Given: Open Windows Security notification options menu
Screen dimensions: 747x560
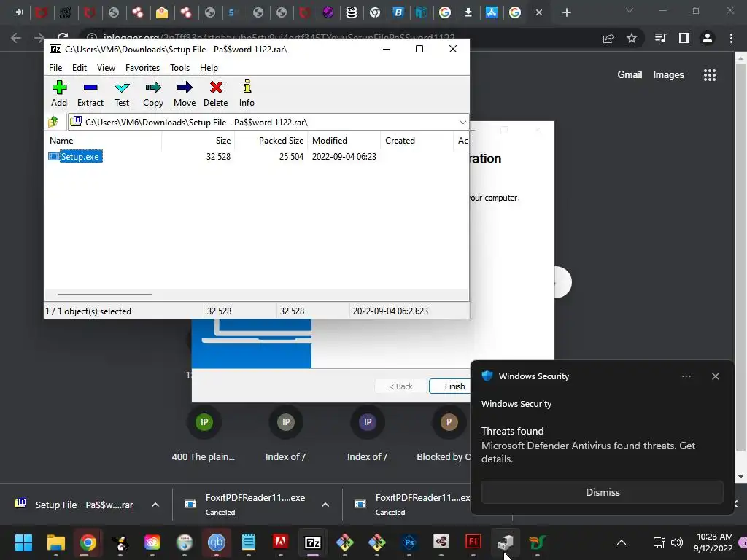Looking at the screenshot, I should [x=686, y=376].
